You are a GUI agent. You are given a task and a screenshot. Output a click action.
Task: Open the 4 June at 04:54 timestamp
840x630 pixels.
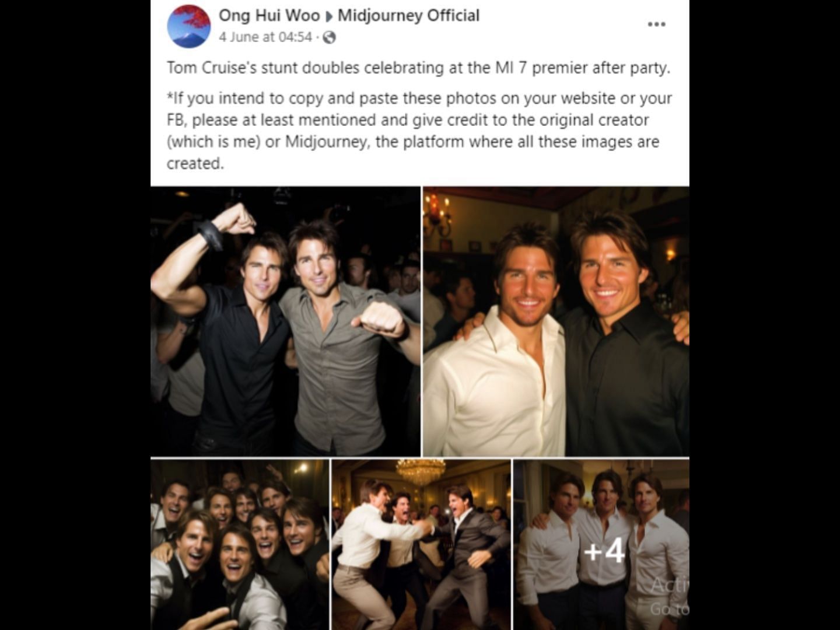tap(265, 37)
